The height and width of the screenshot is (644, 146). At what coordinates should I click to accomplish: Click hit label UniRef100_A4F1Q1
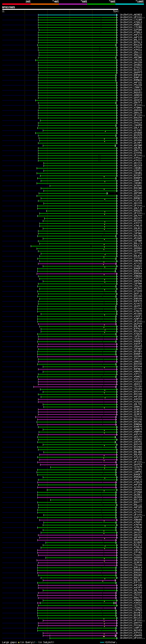coord(131,82)
